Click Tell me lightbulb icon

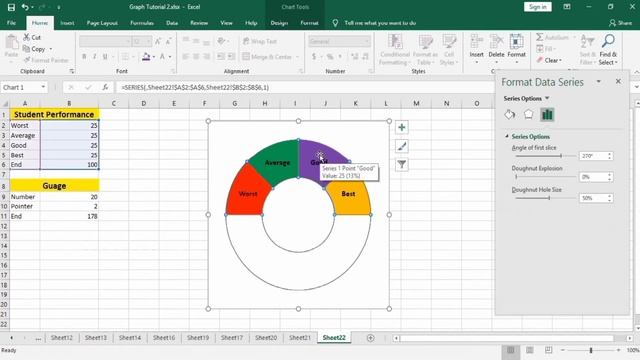[335, 23]
